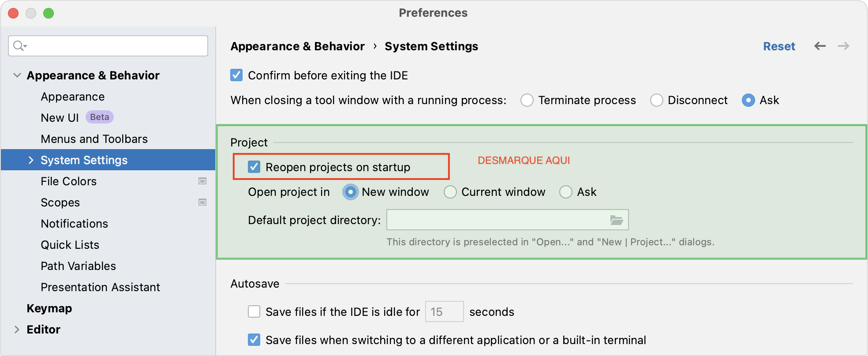868x356 pixels.
Task: Expand the System Settings tree node
Action: [31, 160]
